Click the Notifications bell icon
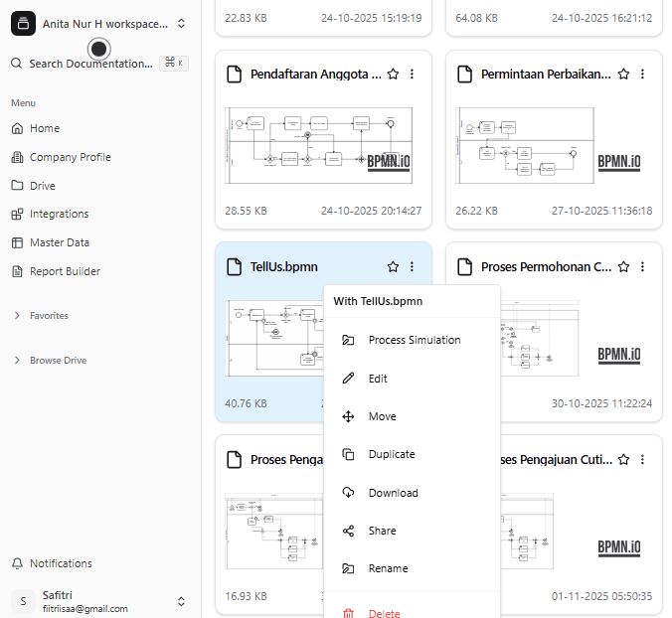The width and height of the screenshot is (672, 618). [x=17, y=563]
